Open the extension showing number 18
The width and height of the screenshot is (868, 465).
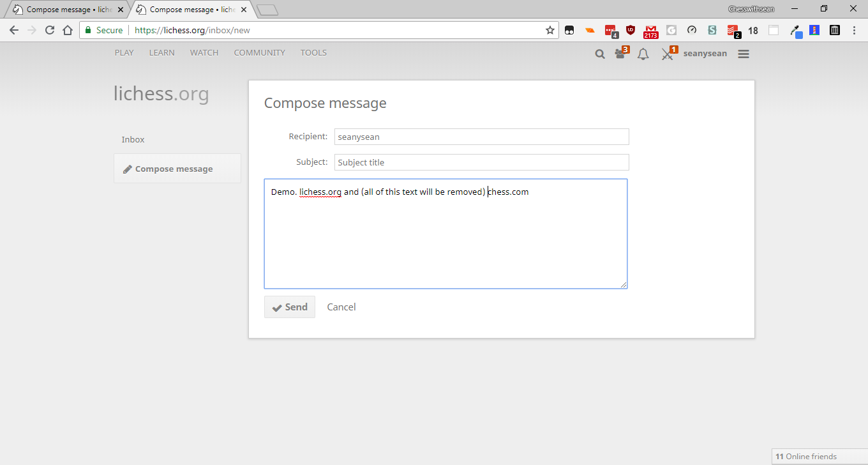(753, 30)
